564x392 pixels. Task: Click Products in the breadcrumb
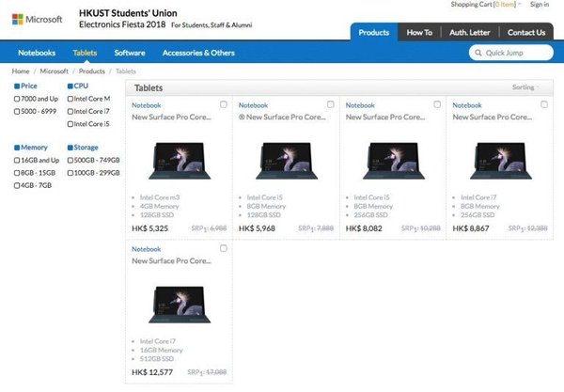coord(92,71)
